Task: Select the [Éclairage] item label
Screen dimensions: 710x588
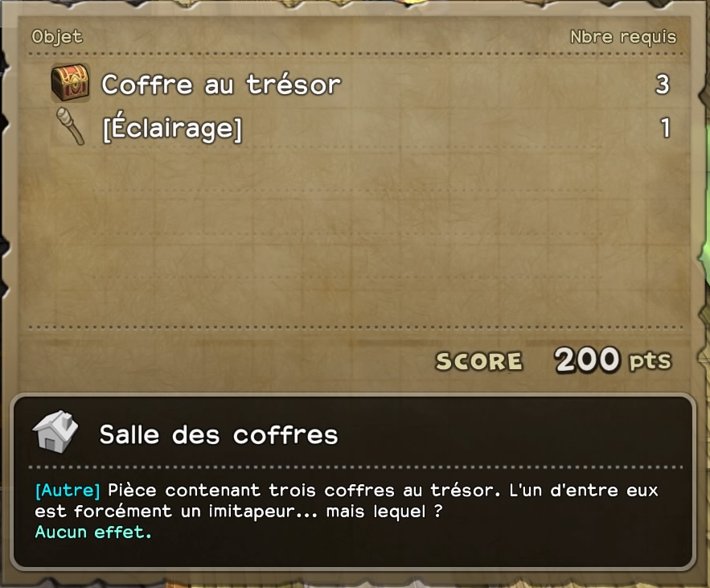Action: pyautogui.click(x=173, y=127)
